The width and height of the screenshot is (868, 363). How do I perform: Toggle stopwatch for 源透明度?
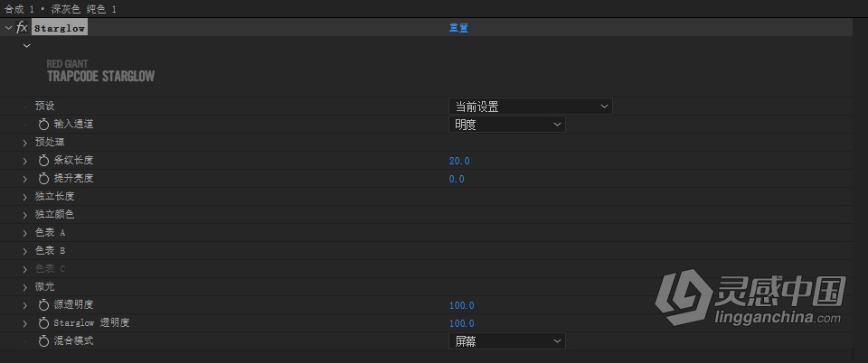coord(43,305)
